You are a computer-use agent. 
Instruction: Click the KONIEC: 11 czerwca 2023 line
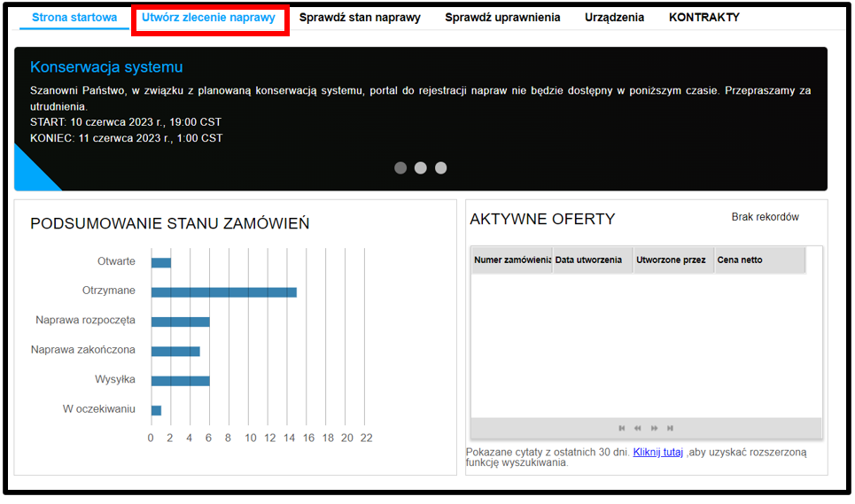(x=126, y=138)
